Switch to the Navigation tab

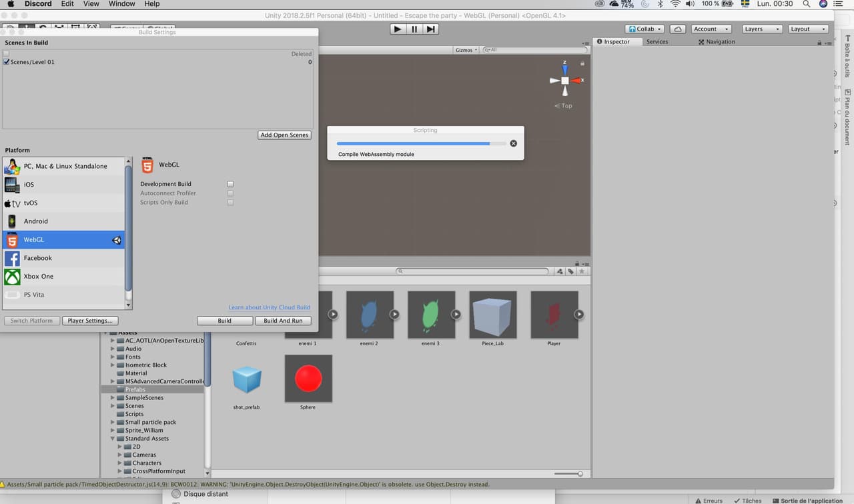point(717,42)
